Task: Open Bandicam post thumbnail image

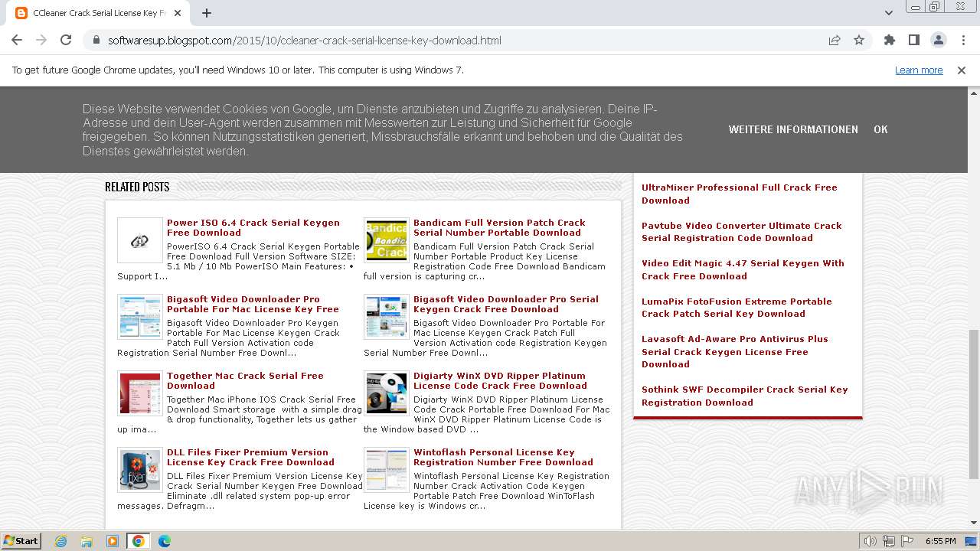Action: [x=387, y=240]
